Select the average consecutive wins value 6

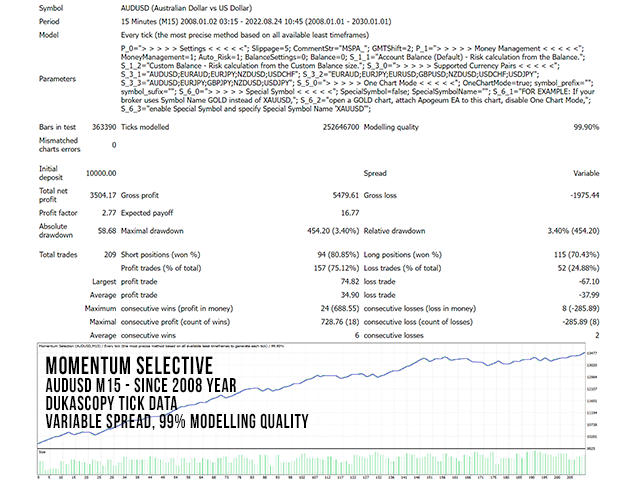(x=357, y=336)
